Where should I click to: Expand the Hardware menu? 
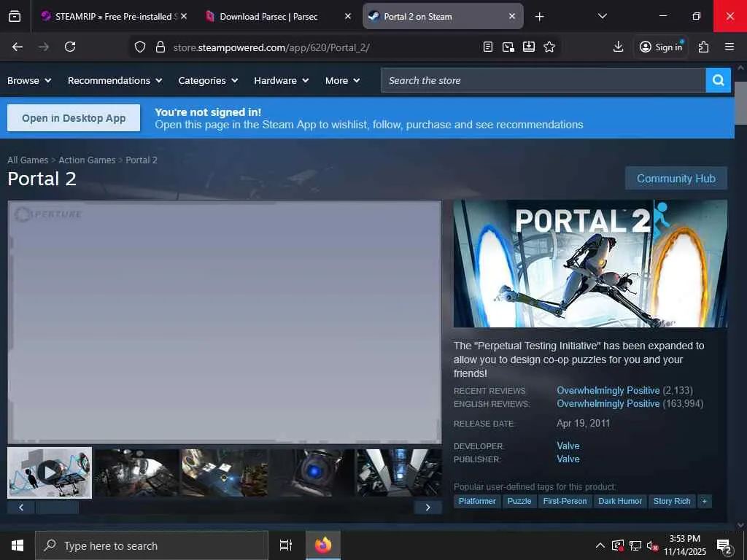(282, 80)
